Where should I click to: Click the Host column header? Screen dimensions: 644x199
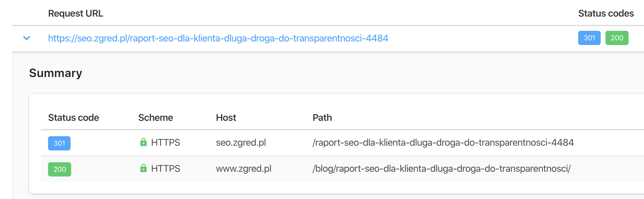coord(226,118)
